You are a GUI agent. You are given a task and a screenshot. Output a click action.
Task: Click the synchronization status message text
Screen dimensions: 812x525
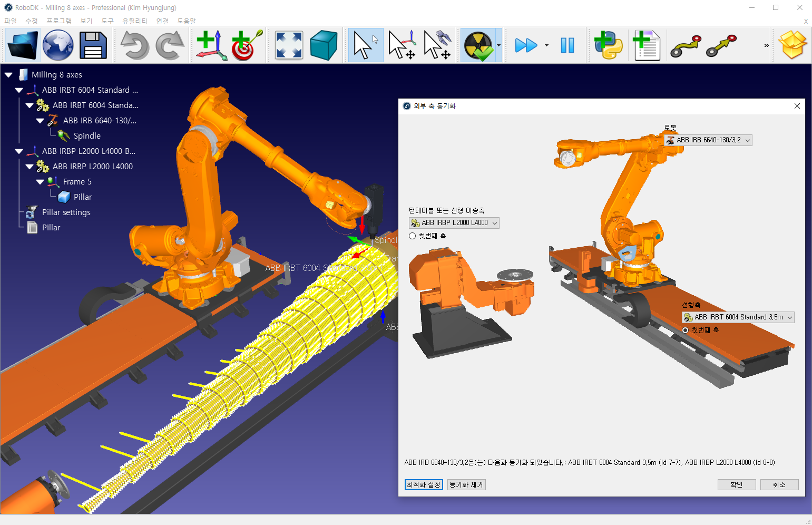click(590, 463)
